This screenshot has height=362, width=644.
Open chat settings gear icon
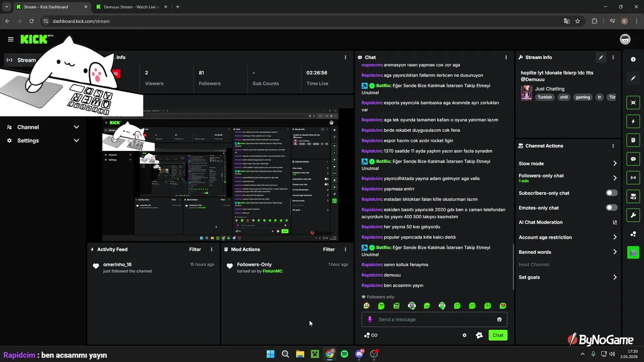click(464, 335)
